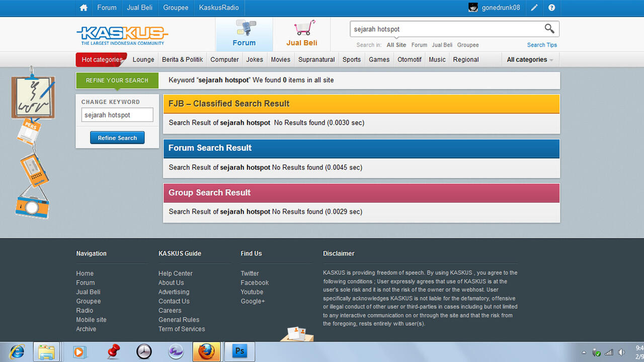Click the magnifier search icon
This screenshot has width=644, height=362.
549,29
